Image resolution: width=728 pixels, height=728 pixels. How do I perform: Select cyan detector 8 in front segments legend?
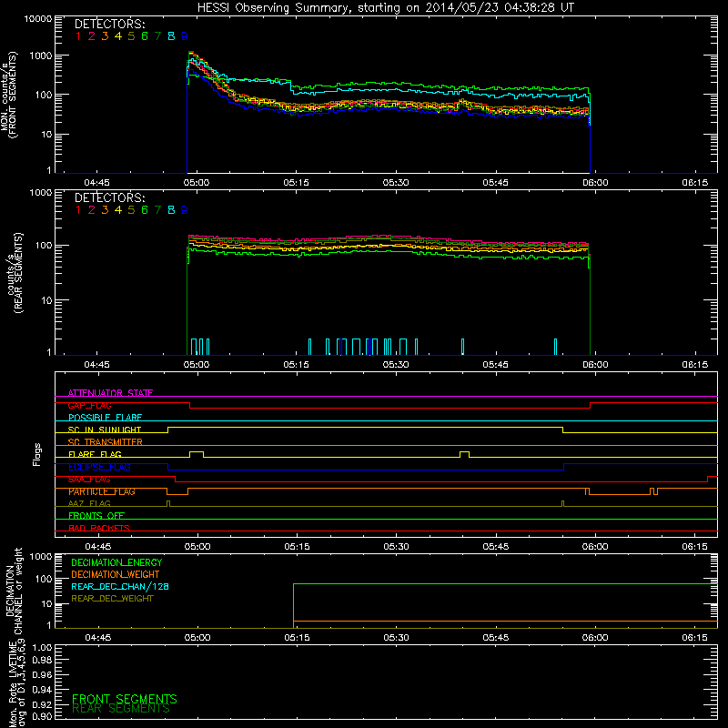171,36
